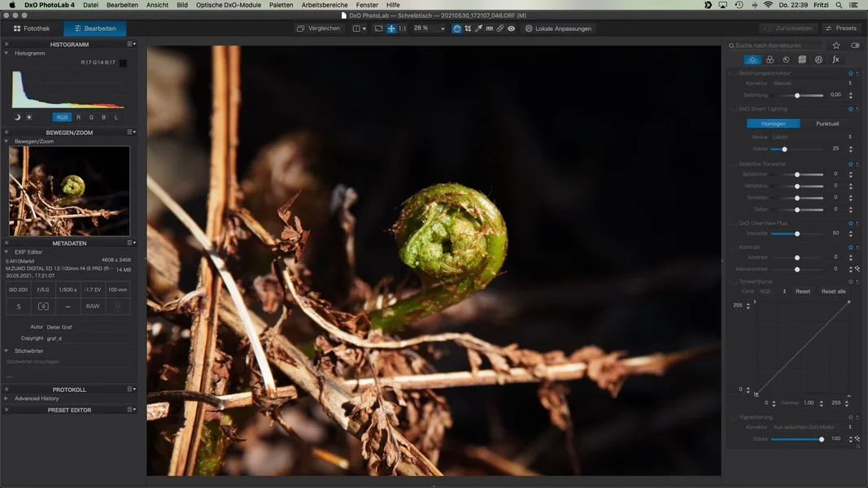
Task: Show shadow clipping moon icon in histogram
Action: point(17,117)
